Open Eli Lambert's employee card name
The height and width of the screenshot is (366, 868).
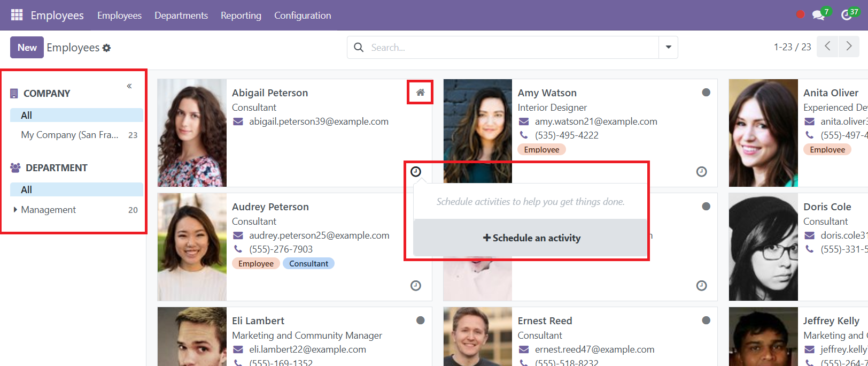point(258,321)
